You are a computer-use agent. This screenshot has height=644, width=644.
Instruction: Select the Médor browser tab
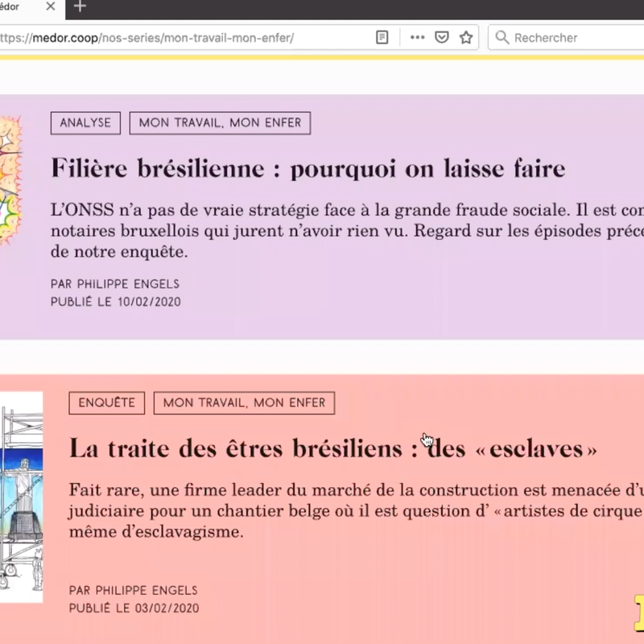[16, 7]
